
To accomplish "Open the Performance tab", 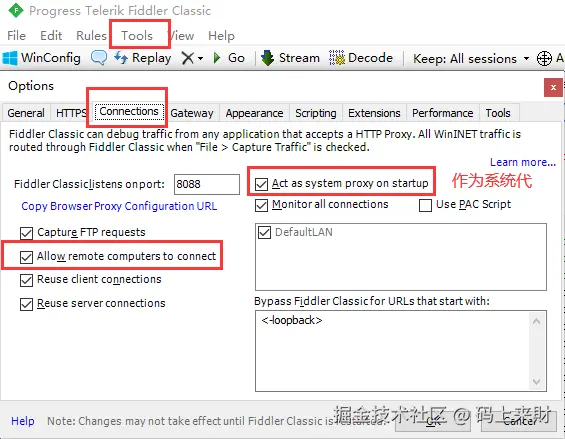I will coord(442,113).
